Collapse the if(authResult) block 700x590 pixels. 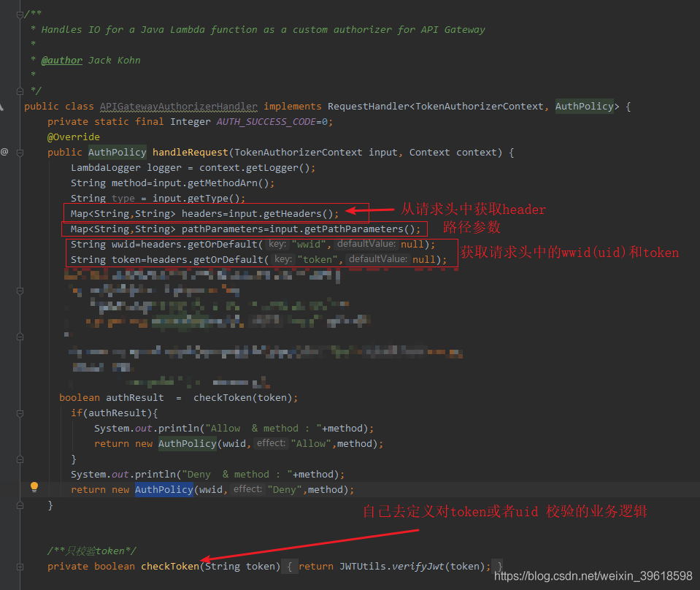[20, 413]
